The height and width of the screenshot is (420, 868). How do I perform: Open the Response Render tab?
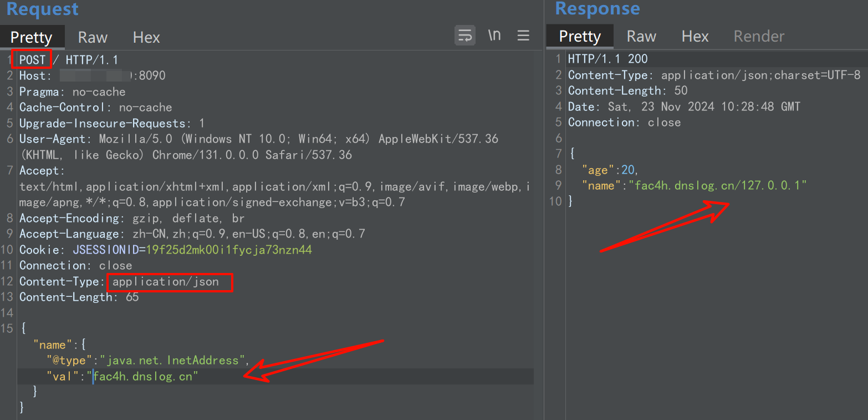(759, 36)
